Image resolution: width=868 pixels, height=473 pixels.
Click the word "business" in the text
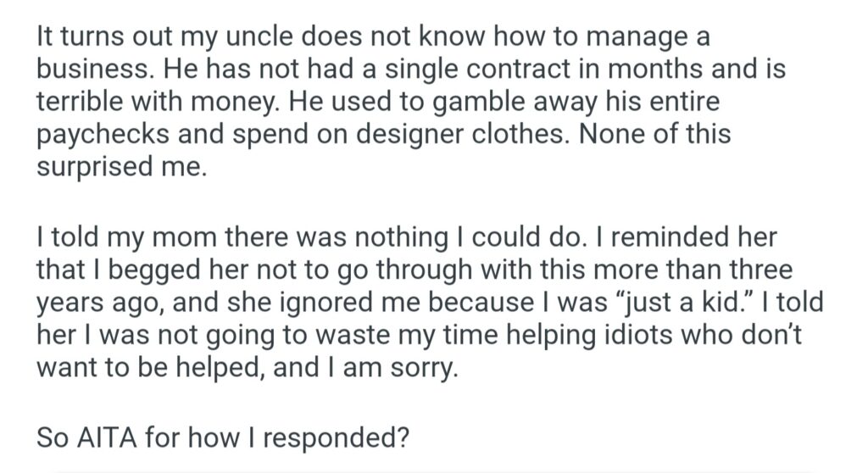[x=84, y=70]
